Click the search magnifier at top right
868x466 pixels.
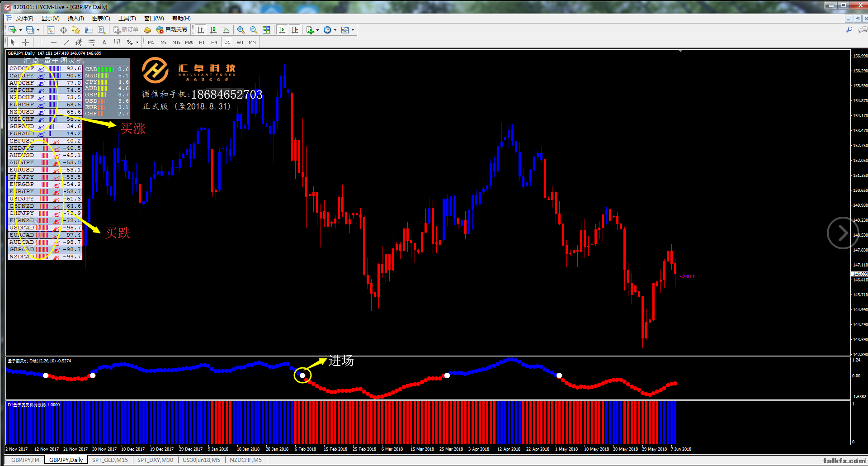[849, 30]
